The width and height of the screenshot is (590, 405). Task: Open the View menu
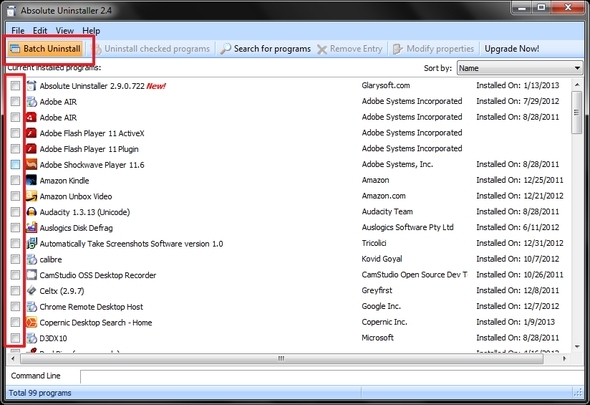(65, 31)
